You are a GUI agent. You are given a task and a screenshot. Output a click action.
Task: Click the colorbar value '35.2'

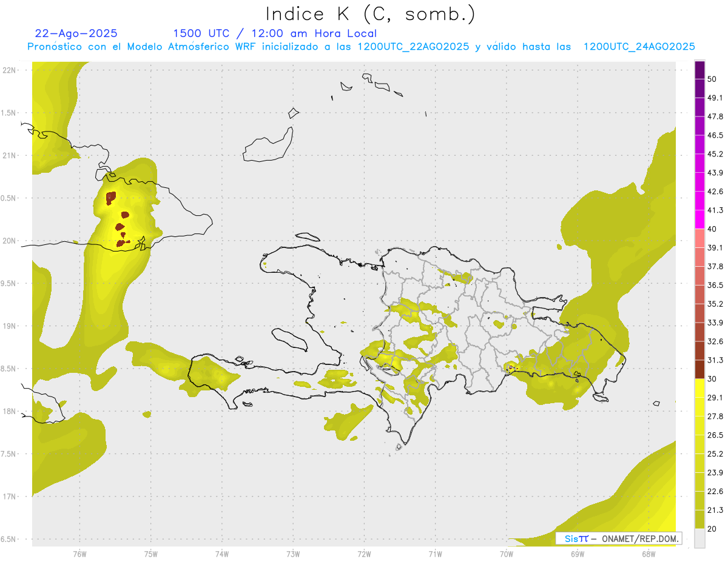tap(715, 304)
